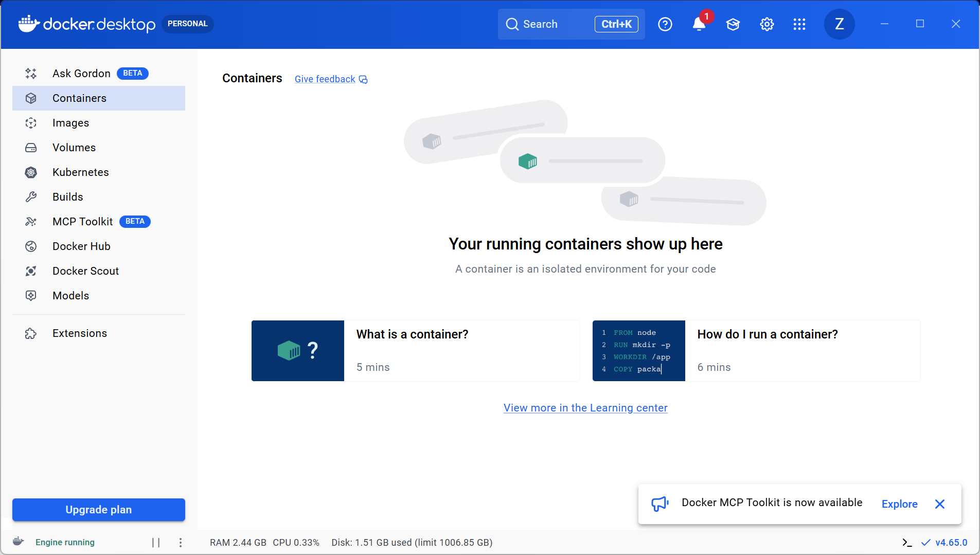Image resolution: width=980 pixels, height=555 pixels.
Task: Open Kubernetes section
Action: coord(99,172)
